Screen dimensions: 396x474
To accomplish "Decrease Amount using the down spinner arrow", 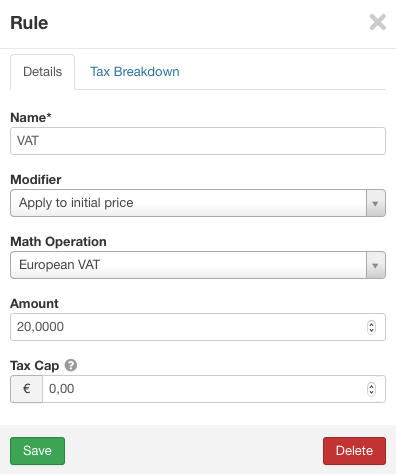I will [371, 330].
